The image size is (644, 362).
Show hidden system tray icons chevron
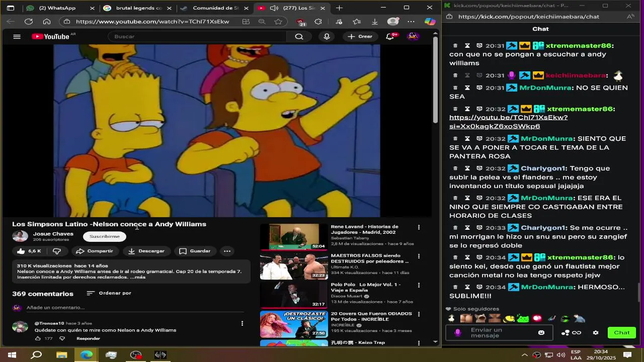pos(525,355)
